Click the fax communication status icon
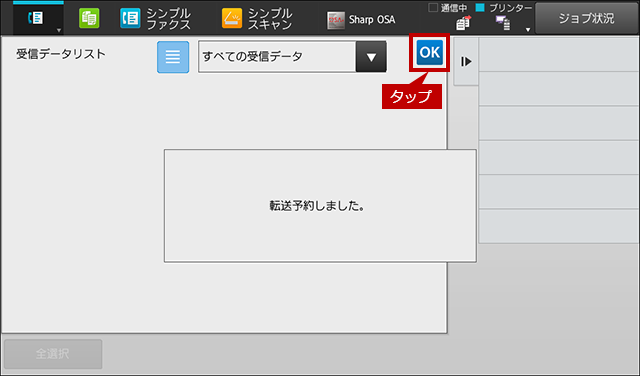Image resolution: width=640 pixels, height=376 pixels. (x=463, y=23)
